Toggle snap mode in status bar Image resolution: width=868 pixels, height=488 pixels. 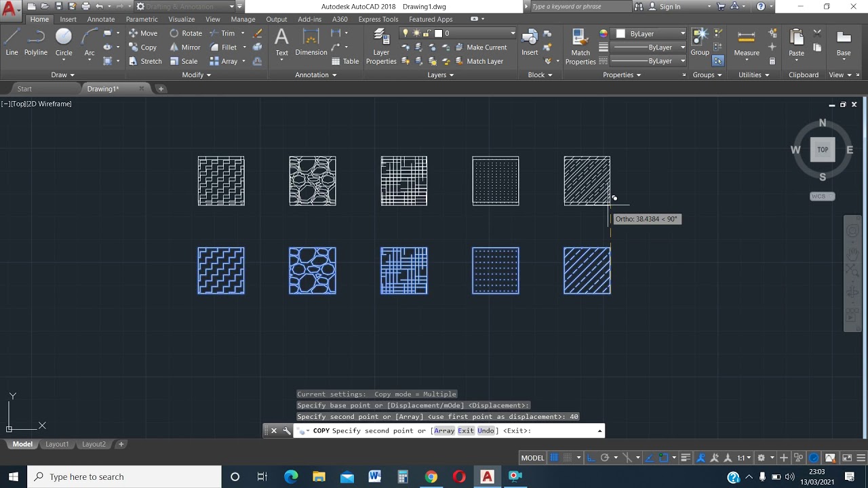567,457
